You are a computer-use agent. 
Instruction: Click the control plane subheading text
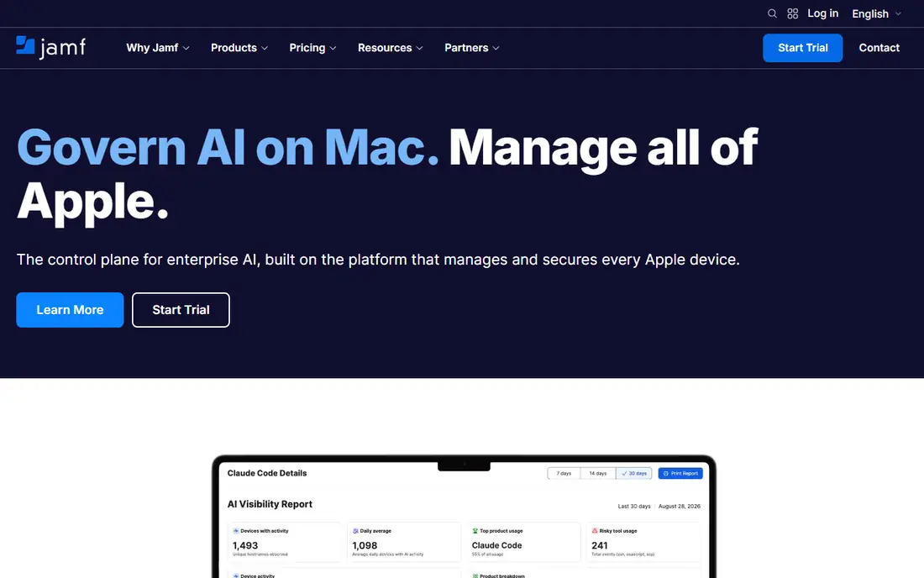tap(378, 260)
